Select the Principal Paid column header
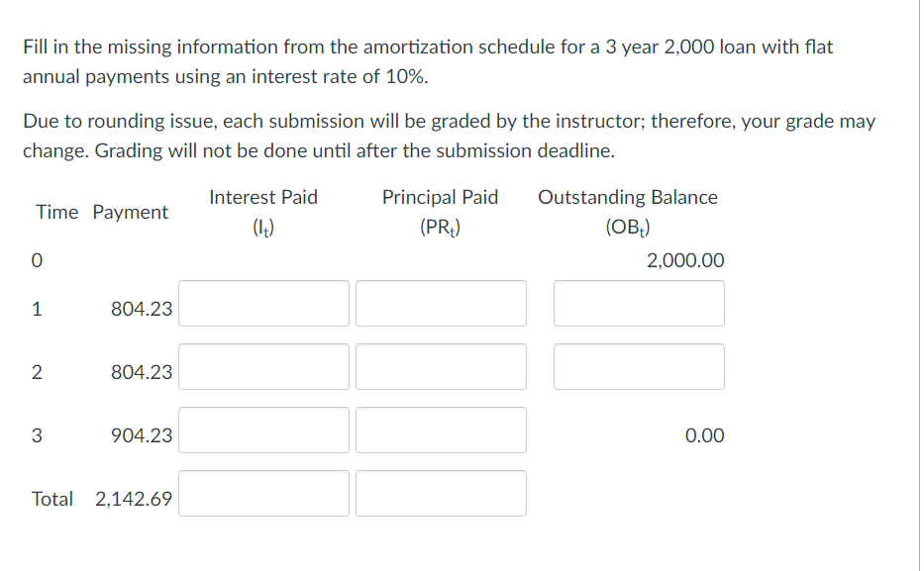Image resolution: width=924 pixels, height=571 pixels. pyautogui.click(x=440, y=197)
